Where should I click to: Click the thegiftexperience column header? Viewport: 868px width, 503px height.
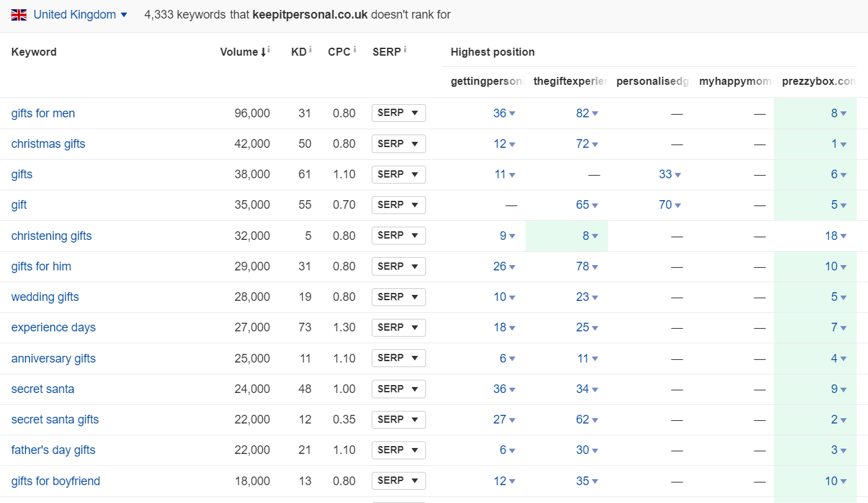[x=570, y=82]
